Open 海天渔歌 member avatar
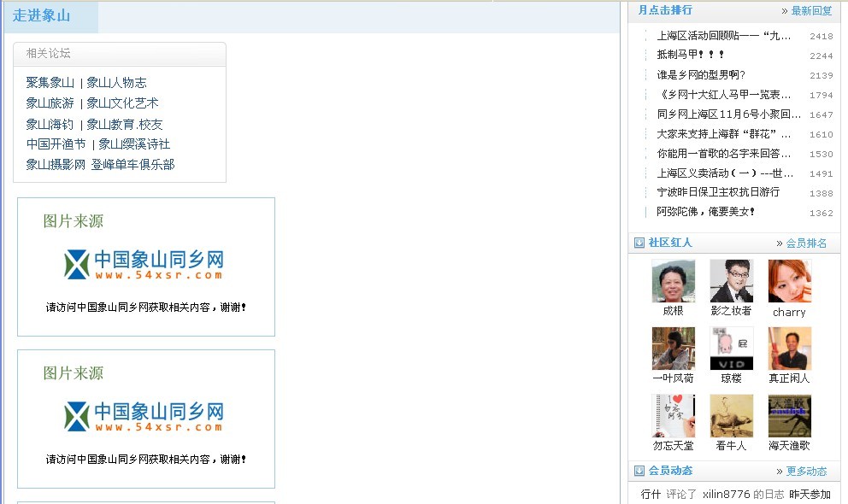 (x=789, y=415)
